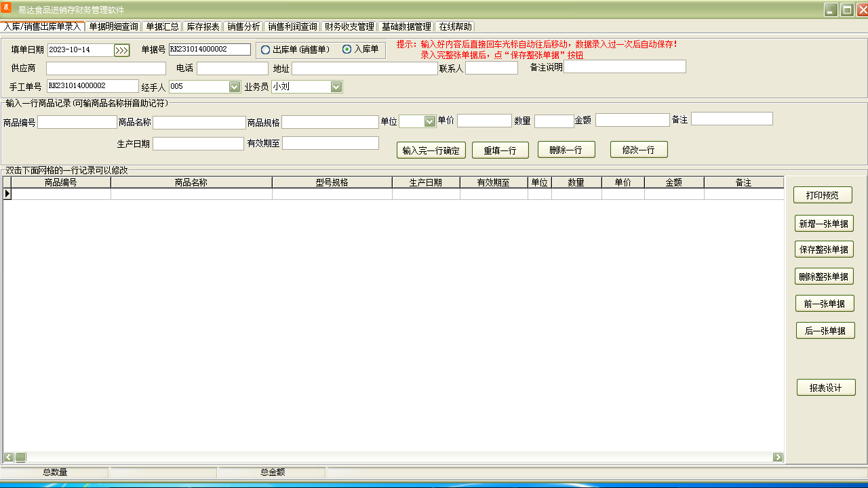
Task: Switch to 入库/销售出库单录入 tab
Action: (x=43, y=26)
